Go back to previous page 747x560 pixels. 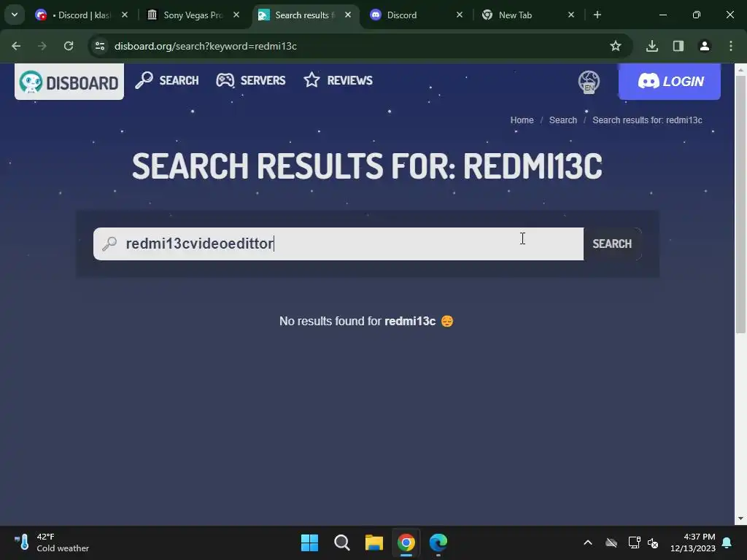tap(16, 46)
